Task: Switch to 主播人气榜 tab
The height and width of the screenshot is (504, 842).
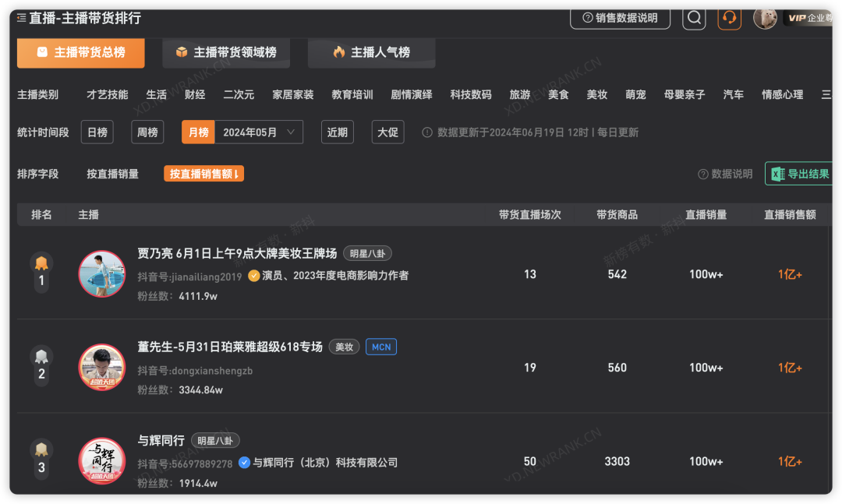Action: (372, 53)
